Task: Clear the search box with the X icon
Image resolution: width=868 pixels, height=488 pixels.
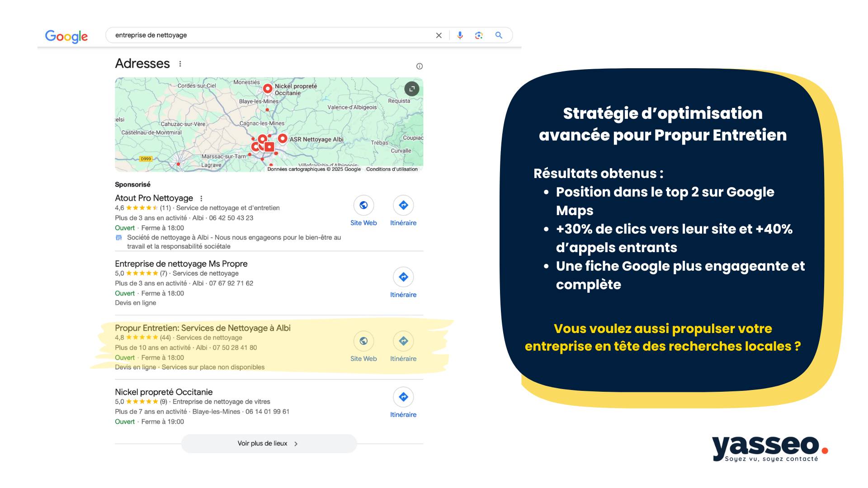Action: (x=439, y=35)
